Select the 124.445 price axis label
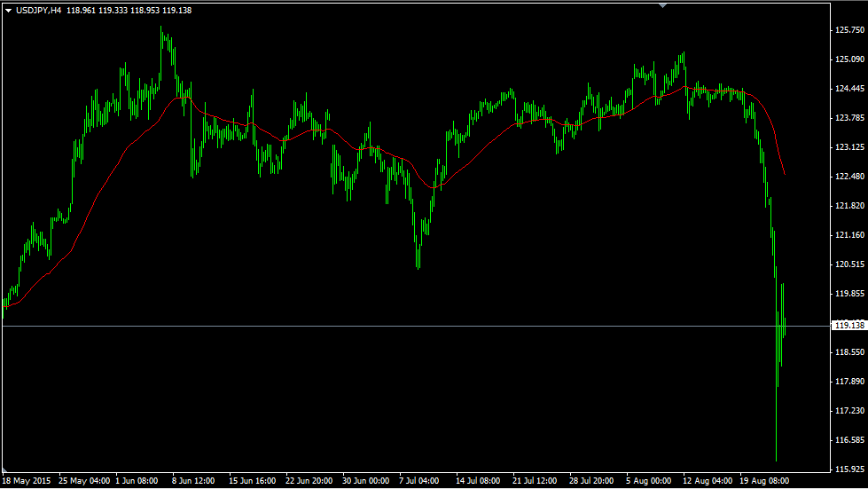 tap(849, 89)
